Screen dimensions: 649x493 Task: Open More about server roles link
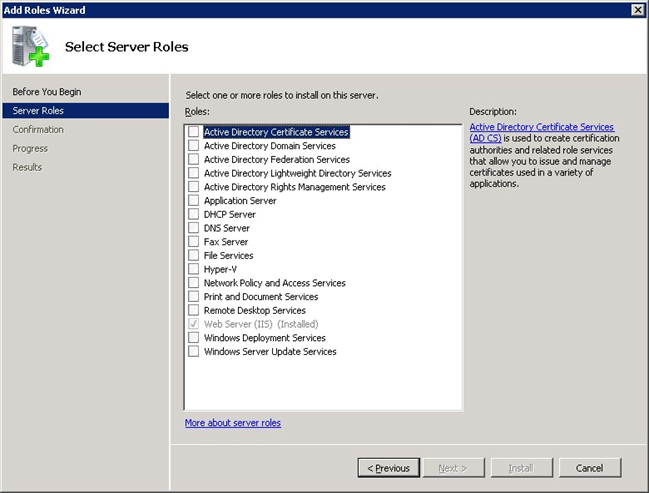233,423
